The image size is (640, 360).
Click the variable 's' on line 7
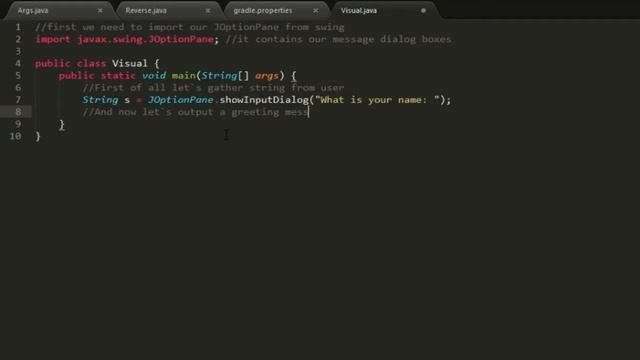127,100
